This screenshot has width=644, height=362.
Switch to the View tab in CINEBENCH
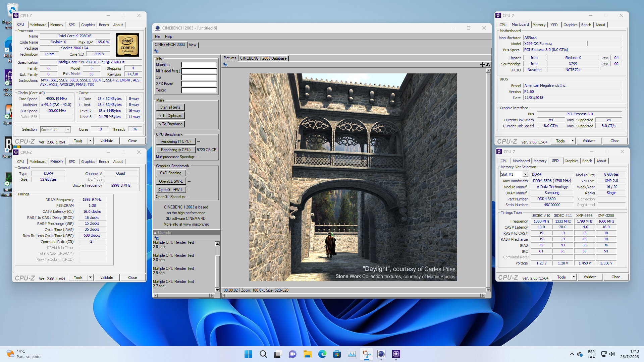[193, 45]
